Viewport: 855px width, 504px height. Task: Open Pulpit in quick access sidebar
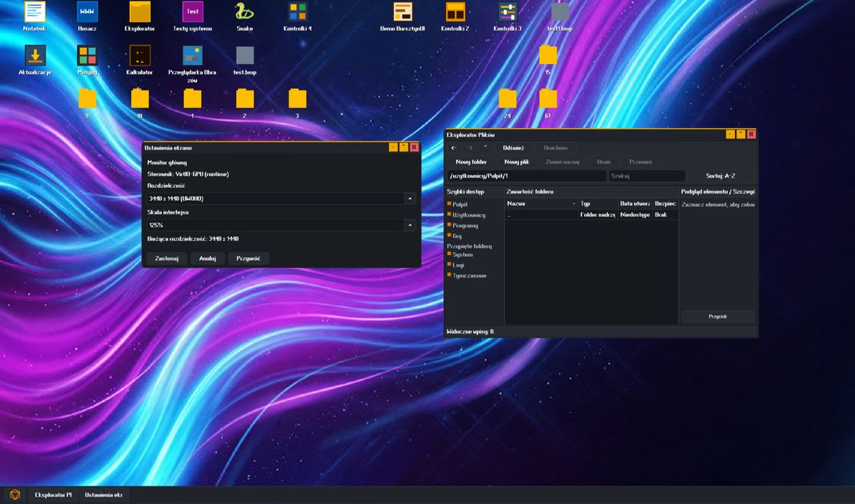(460, 204)
